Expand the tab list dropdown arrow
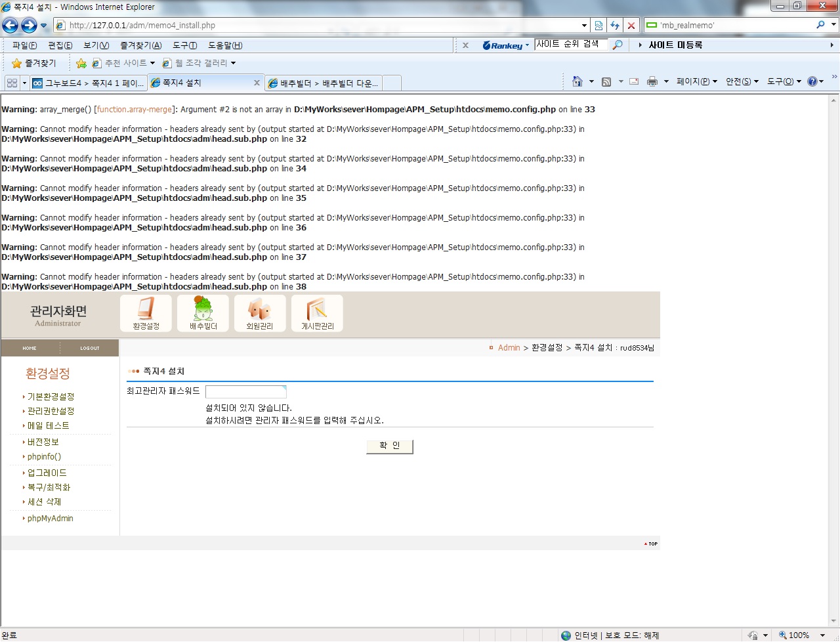Viewport: 840px width, 642px height. (25, 83)
